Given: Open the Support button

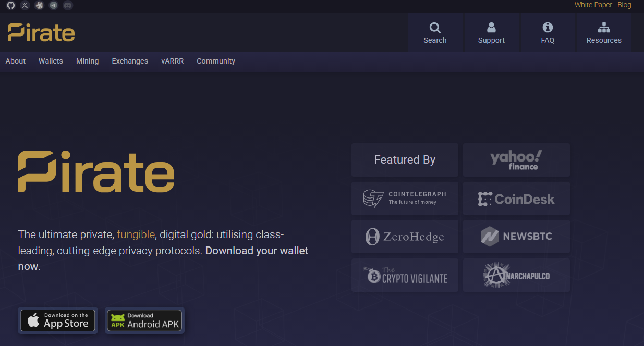Looking at the screenshot, I should point(491,32).
